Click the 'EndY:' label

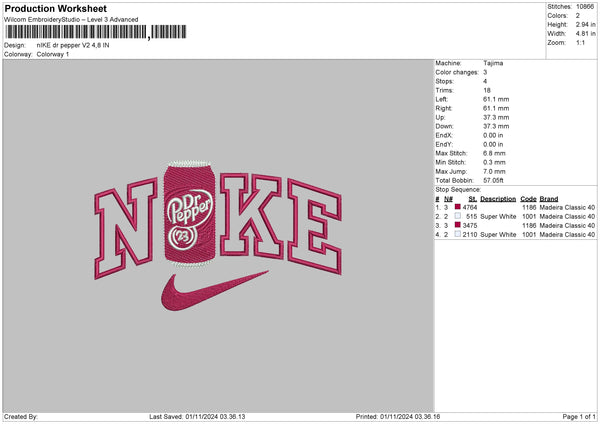tap(444, 144)
